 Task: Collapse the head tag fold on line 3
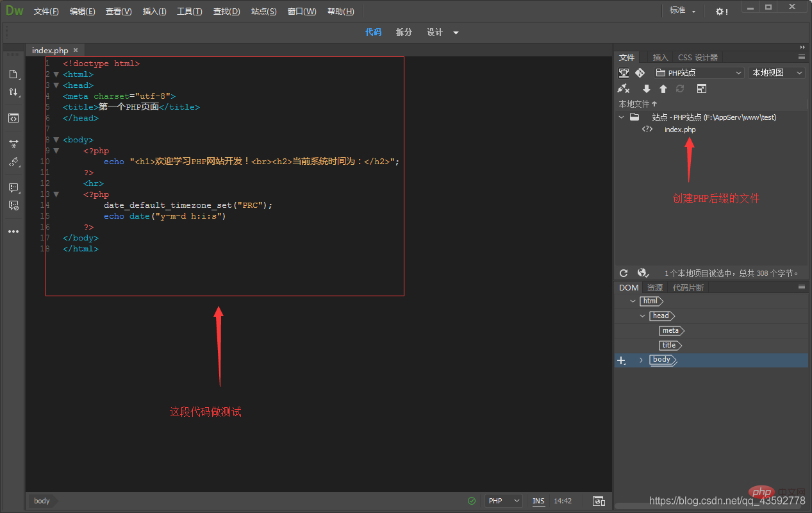[x=56, y=85]
